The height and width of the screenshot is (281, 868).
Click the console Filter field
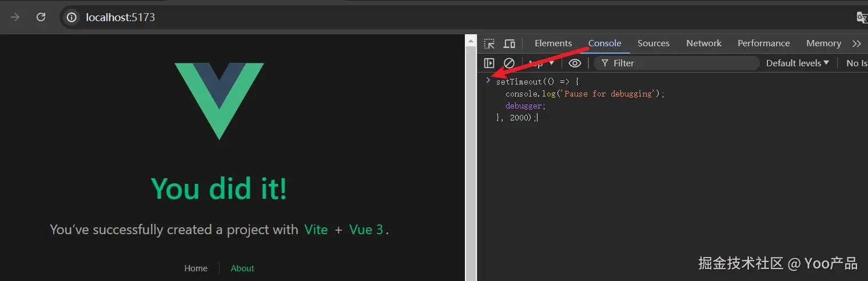click(x=676, y=63)
